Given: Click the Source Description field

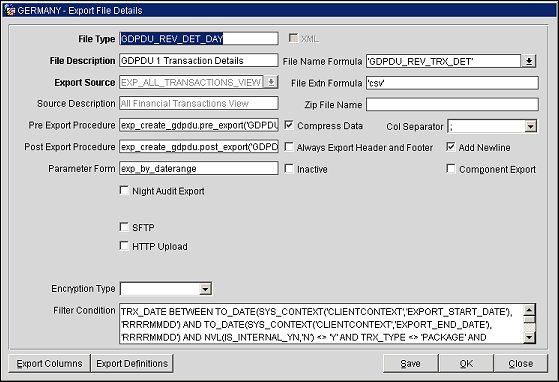Looking at the screenshot, I should pyautogui.click(x=199, y=103).
